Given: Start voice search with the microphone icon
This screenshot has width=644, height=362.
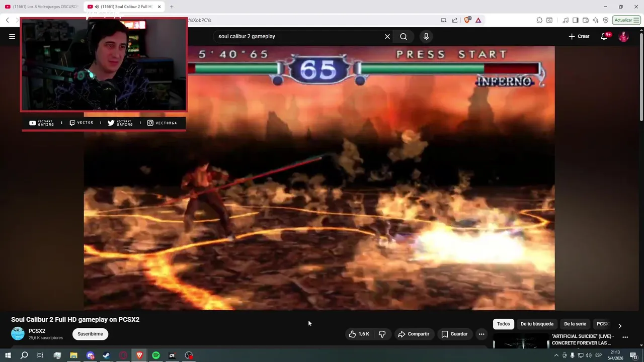Looking at the screenshot, I should coord(426,36).
